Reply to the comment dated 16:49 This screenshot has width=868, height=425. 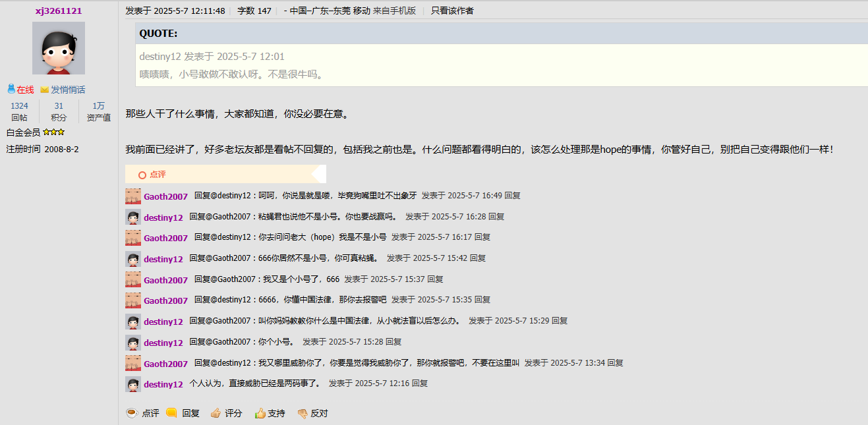coord(512,196)
